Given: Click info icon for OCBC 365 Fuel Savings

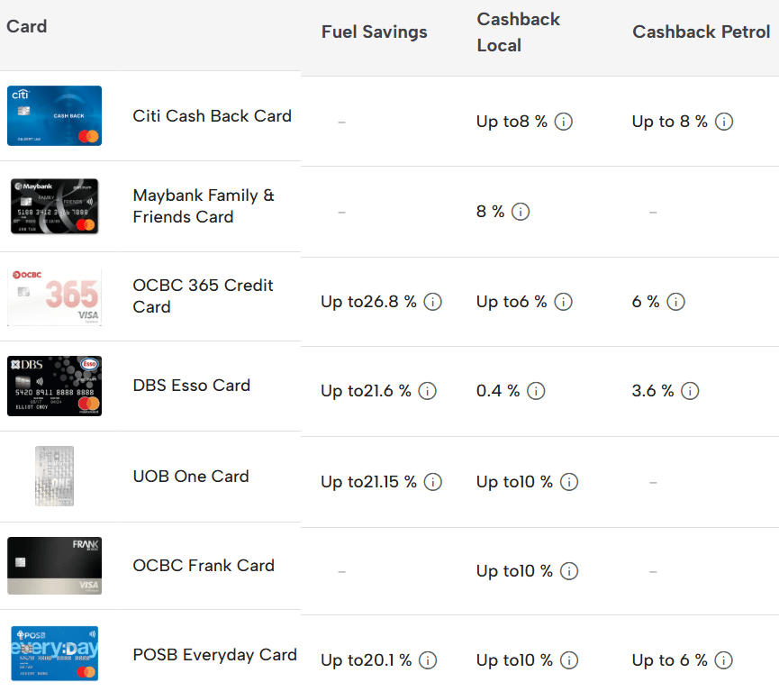Looking at the screenshot, I should pos(433,302).
